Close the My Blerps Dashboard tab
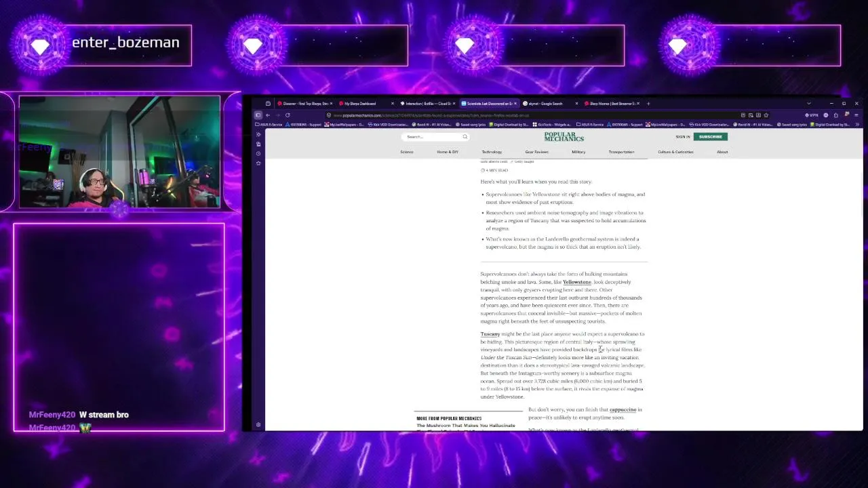Image resolution: width=868 pixels, height=488 pixels. click(392, 104)
